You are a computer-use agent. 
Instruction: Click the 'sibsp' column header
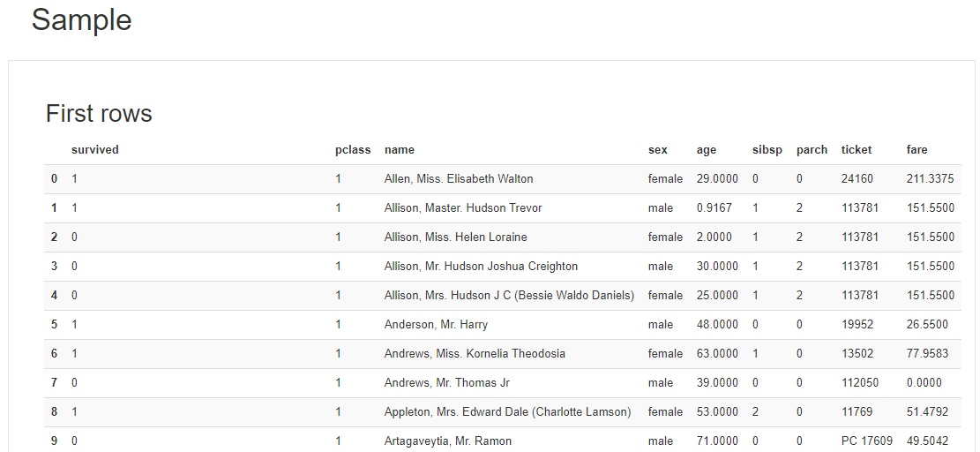767,150
